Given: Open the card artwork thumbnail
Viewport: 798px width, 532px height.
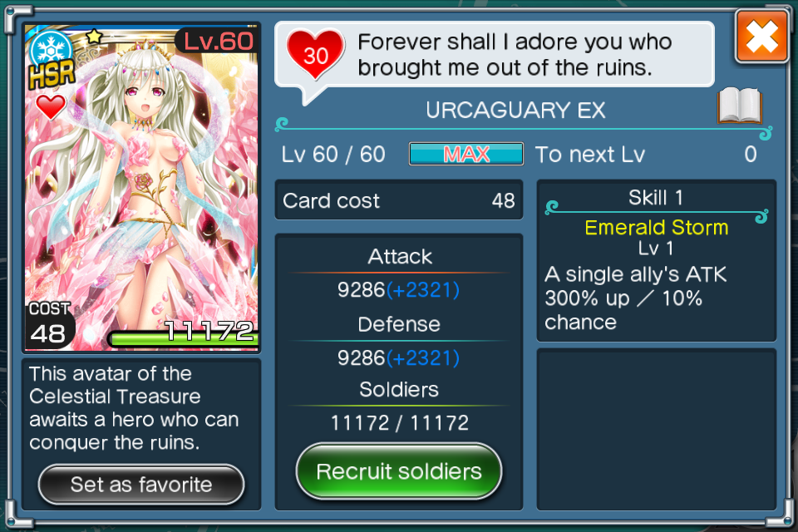Looking at the screenshot, I should click(141, 187).
